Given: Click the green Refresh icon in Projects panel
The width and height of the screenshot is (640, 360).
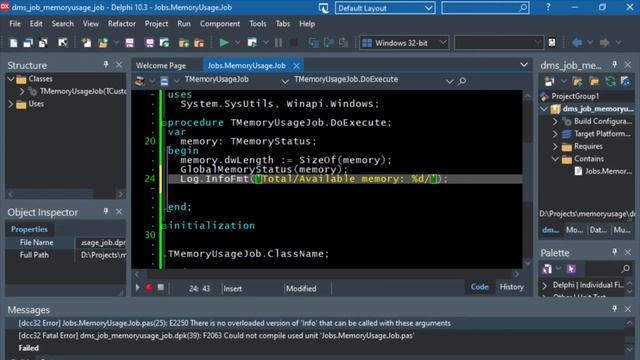Looking at the screenshot, I should point(610,81).
